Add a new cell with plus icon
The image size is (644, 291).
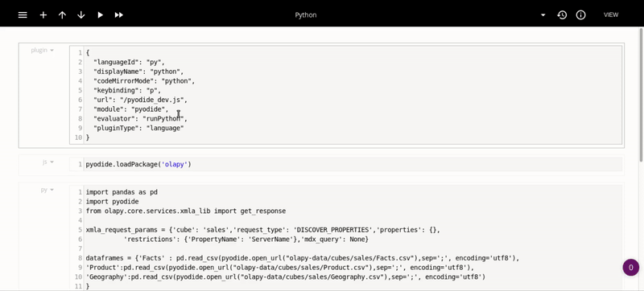click(43, 14)
